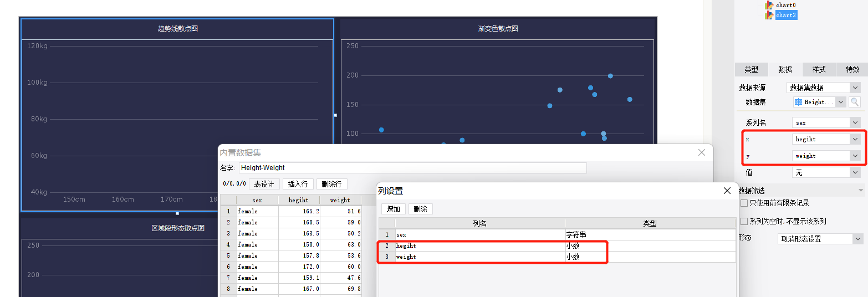Select row number 7 in data table
Viewport: 868px width, 297px height.
228,278
